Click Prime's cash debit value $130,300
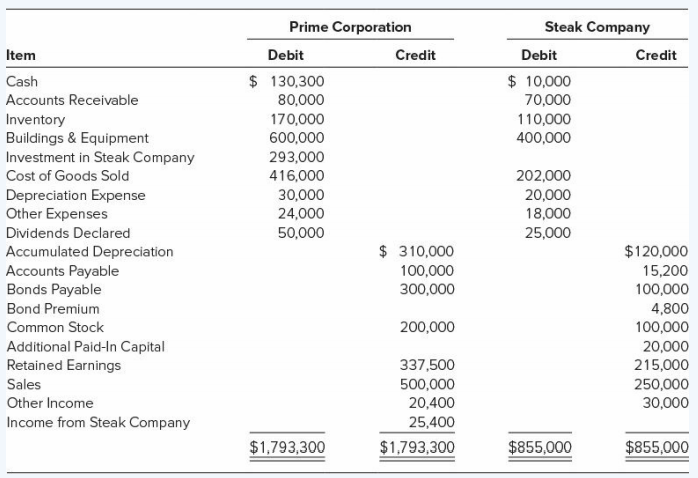 [x=287, y=81]
